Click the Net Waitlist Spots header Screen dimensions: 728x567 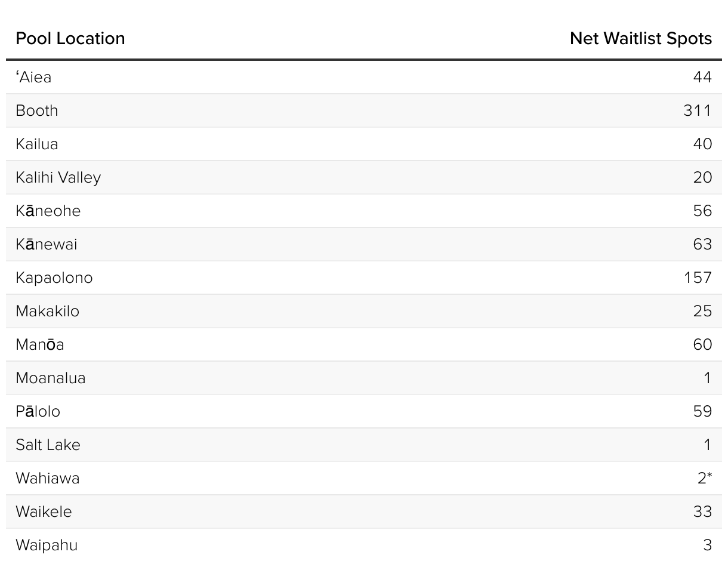(641, 38)
